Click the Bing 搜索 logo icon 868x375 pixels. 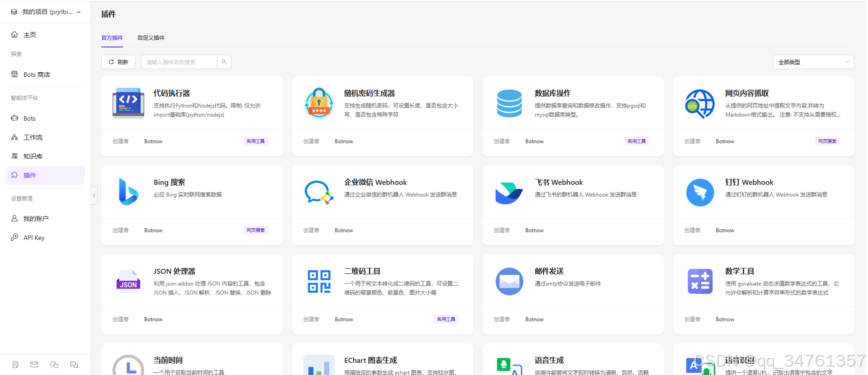[x=128, y=192]
